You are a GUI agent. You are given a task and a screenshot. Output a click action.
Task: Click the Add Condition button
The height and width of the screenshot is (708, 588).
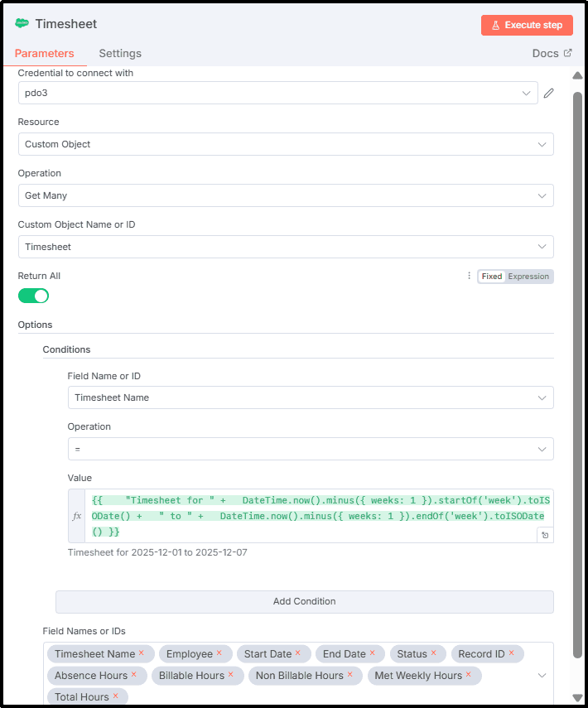[304, 601]
